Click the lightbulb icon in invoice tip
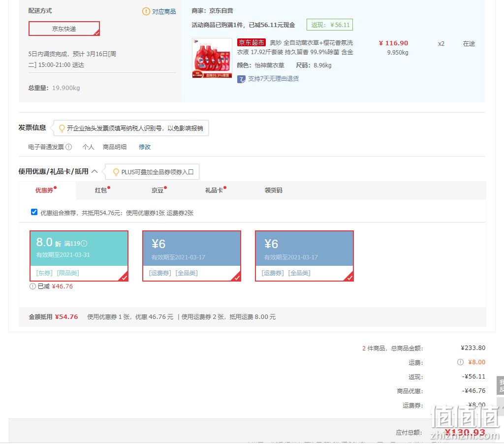 pos(62,128)
